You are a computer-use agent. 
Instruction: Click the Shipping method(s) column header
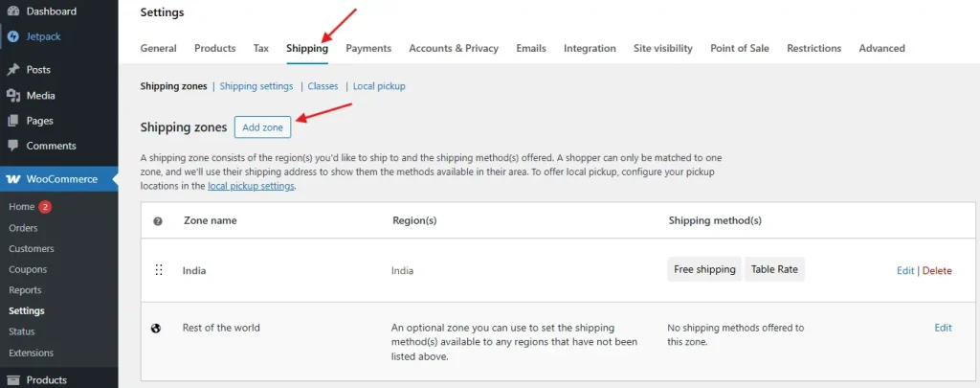coord(715,220)
